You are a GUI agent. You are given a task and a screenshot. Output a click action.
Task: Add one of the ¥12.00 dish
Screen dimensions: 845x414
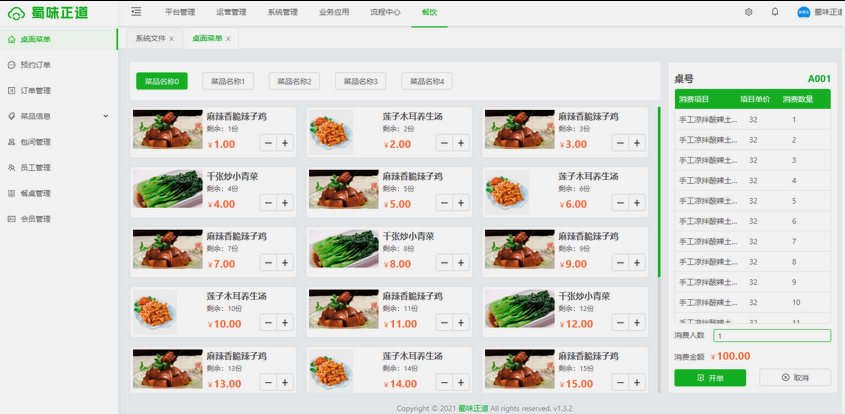pos(637,323)
